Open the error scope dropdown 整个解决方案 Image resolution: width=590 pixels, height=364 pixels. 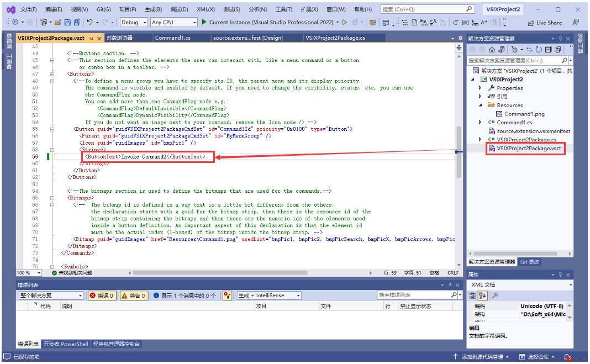click(51, 296)
